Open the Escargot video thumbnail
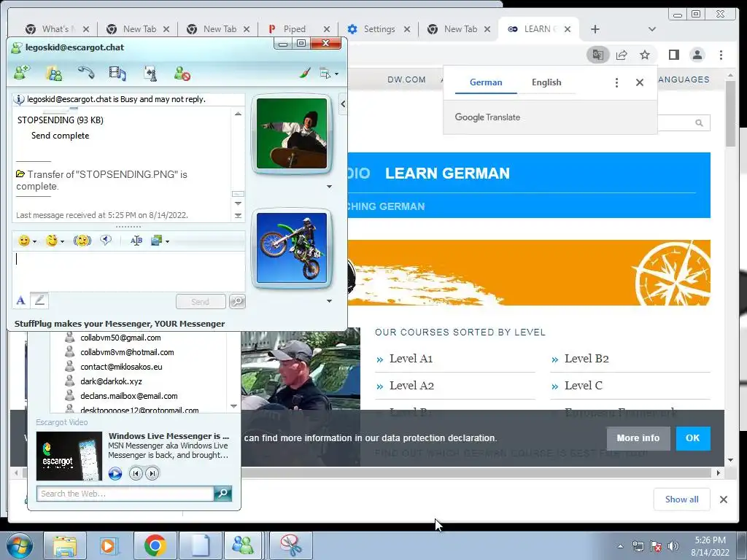747x560 pixels. pos(69,456)
